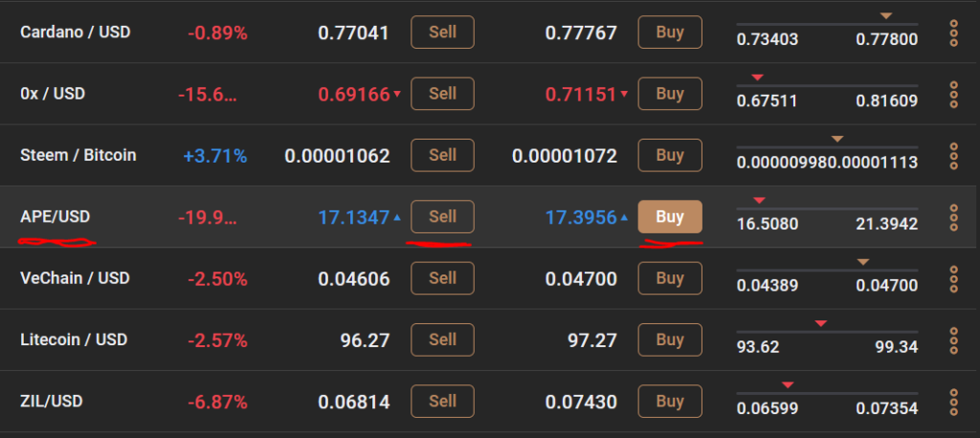Open three-dot menu for Litecoin / USD
The height and width of the screenshot is (438, 980).
[x=954, y=340]
